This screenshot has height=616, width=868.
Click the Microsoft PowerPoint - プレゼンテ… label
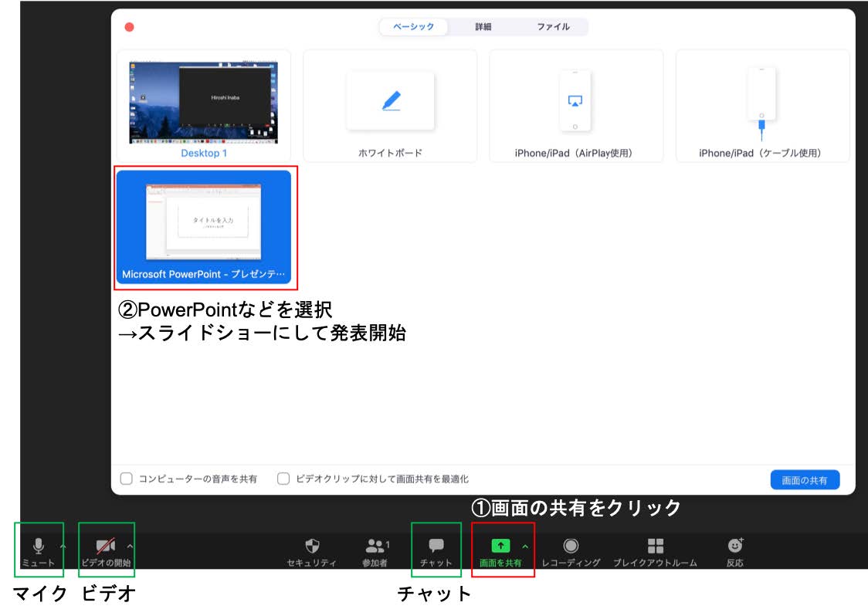203,274
